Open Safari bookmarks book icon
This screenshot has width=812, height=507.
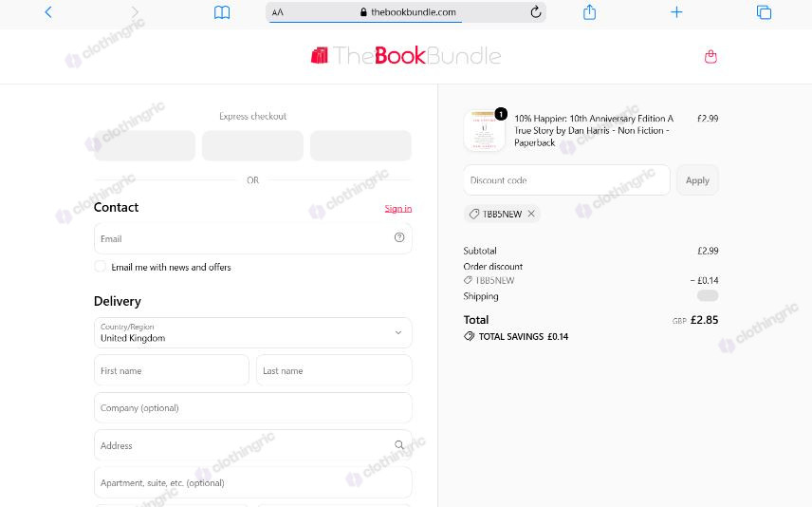click(222, 12)
